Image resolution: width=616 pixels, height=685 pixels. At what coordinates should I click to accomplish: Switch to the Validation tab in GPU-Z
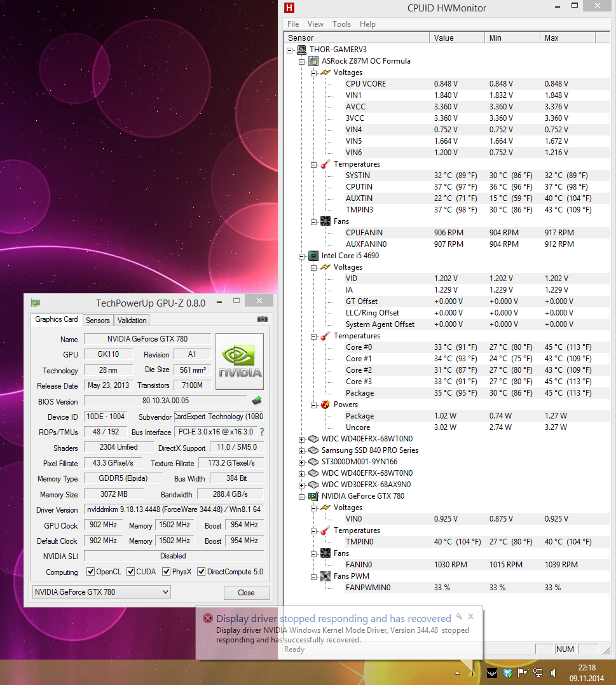pyautogui.click(x=132, y=320)
